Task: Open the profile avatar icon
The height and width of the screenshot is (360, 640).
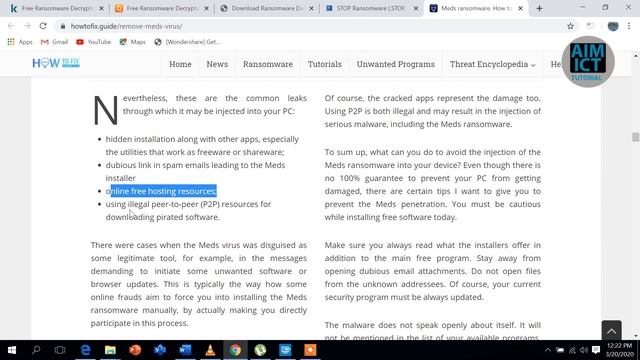Action: (613, 26)
